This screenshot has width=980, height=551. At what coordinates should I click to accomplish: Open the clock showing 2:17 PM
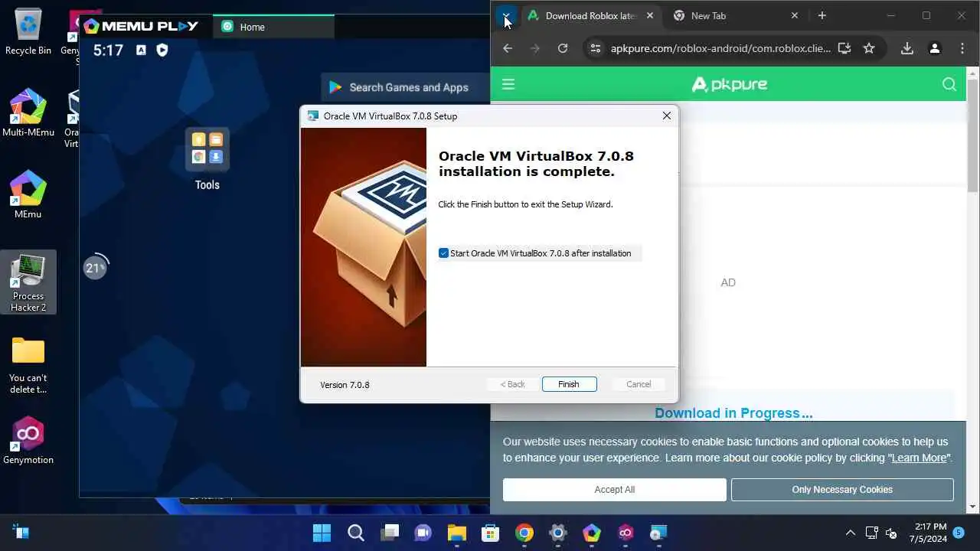(928, 533)
